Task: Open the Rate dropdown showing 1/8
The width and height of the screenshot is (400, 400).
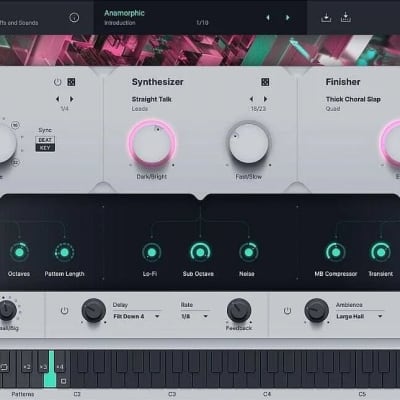Action: [x=195, y=316]
